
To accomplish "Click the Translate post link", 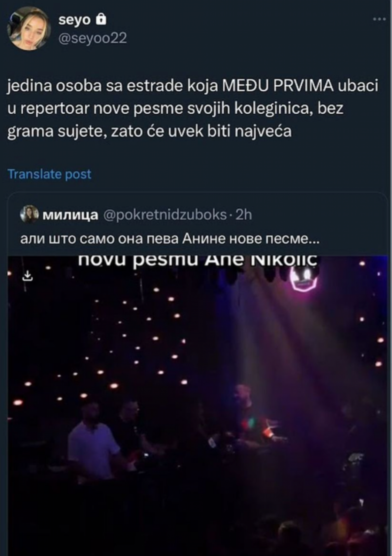I will point(50,174).
